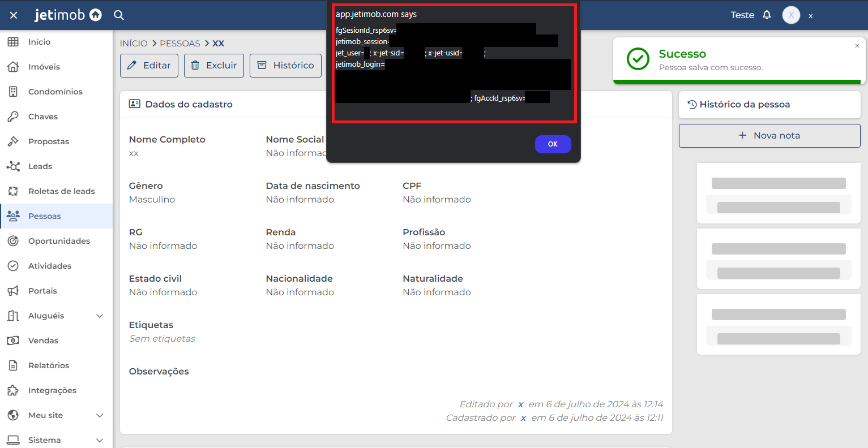Open Oportunidades in the sidebar
The width and height of the screenshot is (868, 448).
pos(57,241)
